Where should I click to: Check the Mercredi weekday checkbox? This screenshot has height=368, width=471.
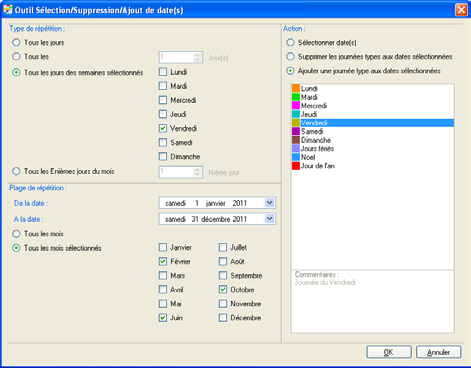point(163,100)
